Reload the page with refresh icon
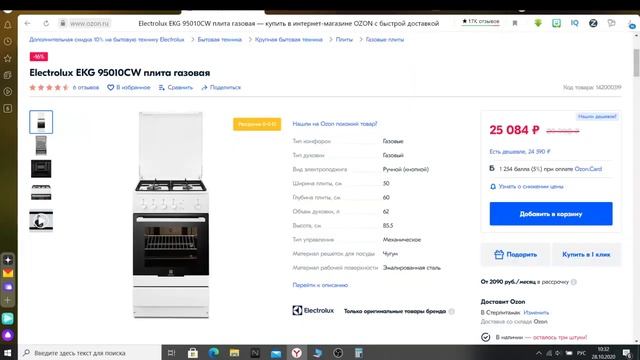The image size is (640, 360). [46, 23]
